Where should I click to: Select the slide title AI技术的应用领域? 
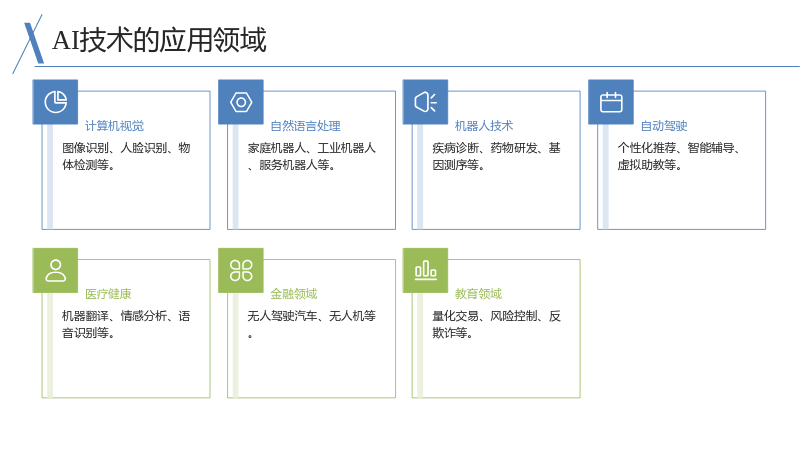coord(159,40)
